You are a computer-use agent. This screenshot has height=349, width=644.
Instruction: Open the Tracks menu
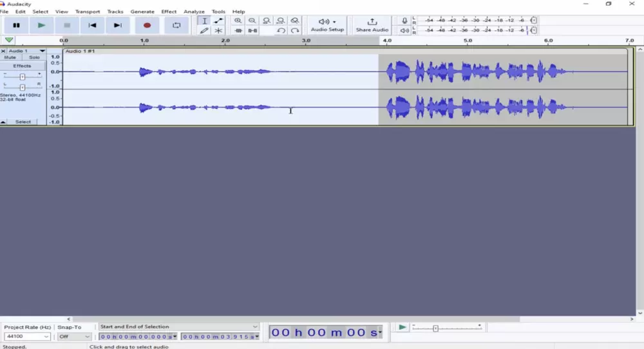point(115,12)
